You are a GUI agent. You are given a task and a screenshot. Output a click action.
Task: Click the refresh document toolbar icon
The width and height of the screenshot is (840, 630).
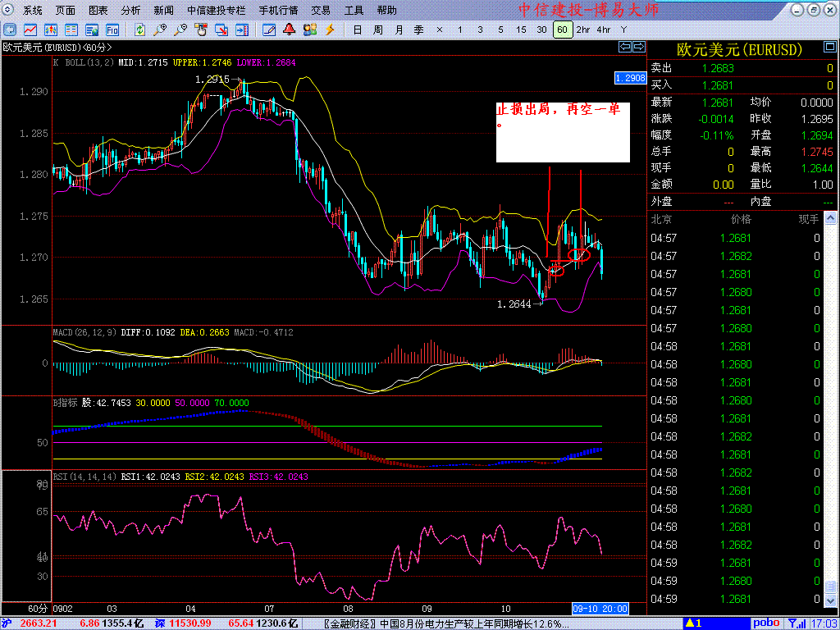coord(139,30)
